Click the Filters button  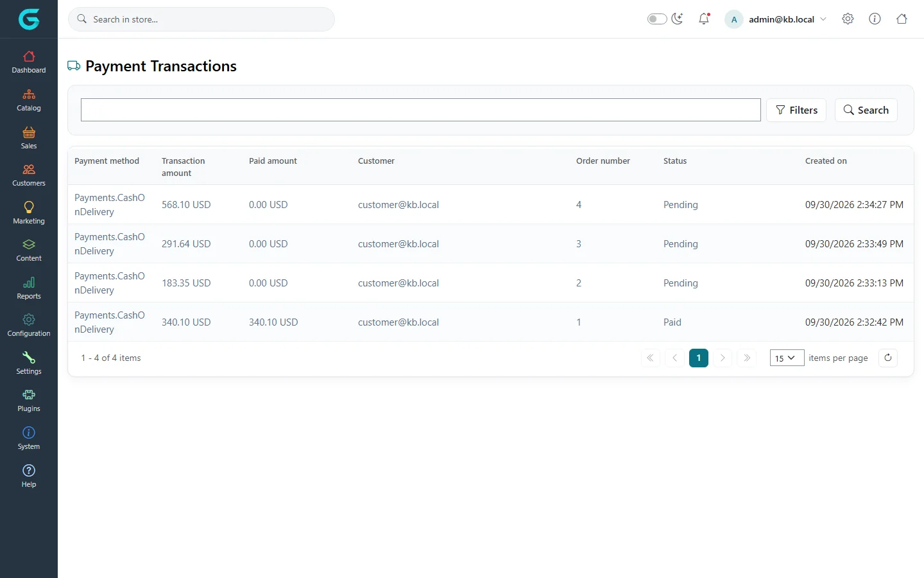(x=796, y=110)
